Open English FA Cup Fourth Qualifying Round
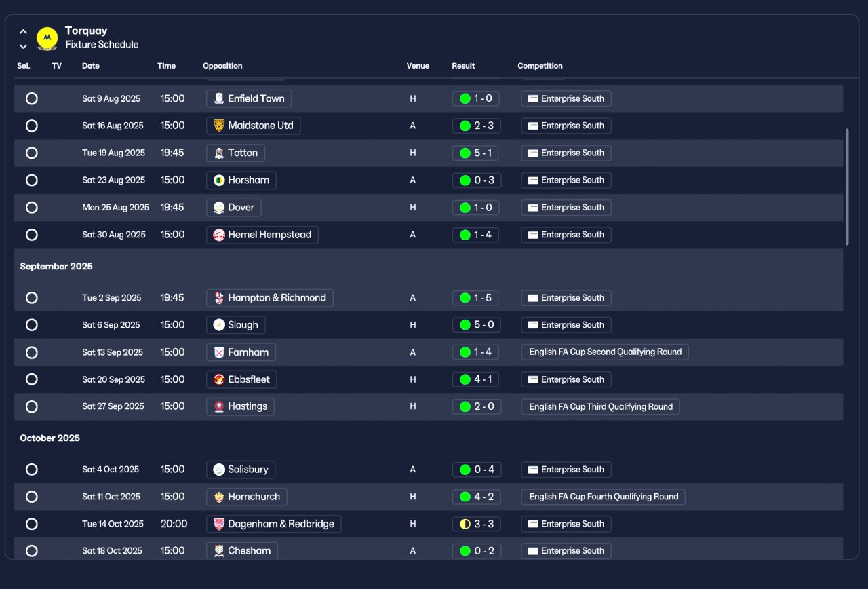Image resolution: width=868 pixels, height=589 pixels. (604, 496)
